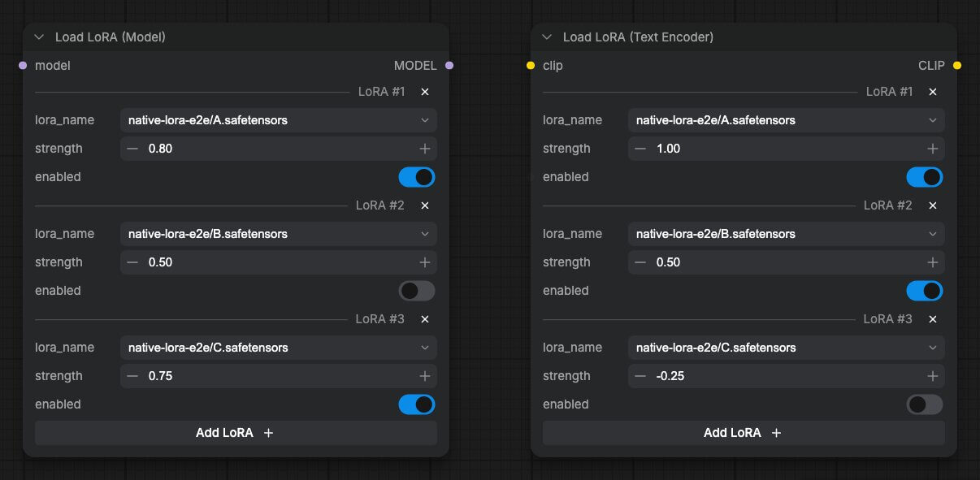Open Text Encoder C.safetensors lora_name dropdown

[x=787, y=348]
